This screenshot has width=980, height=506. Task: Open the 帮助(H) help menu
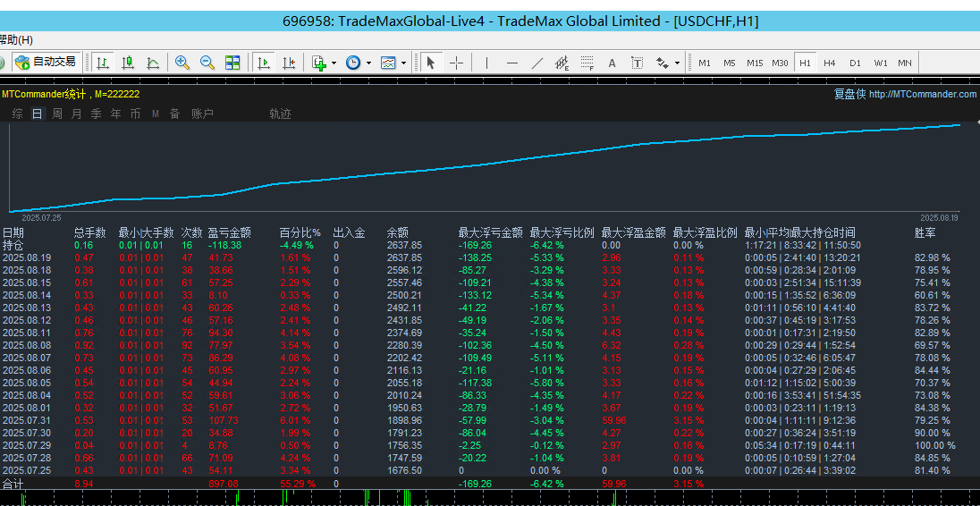[x=16, y=40]
